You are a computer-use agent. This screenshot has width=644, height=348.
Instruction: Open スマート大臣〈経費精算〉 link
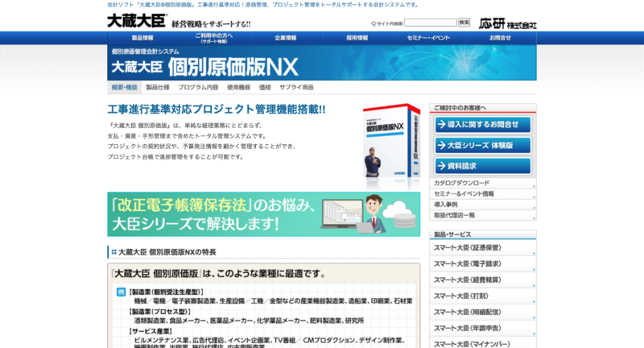coord(482,280)
